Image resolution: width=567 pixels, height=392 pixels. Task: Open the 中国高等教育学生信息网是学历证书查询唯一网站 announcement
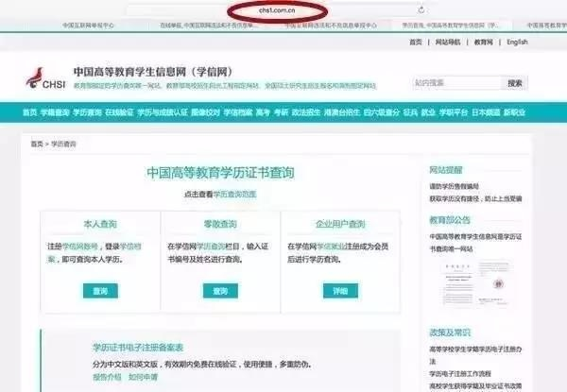pyautogui.click(x=475, y=243)
